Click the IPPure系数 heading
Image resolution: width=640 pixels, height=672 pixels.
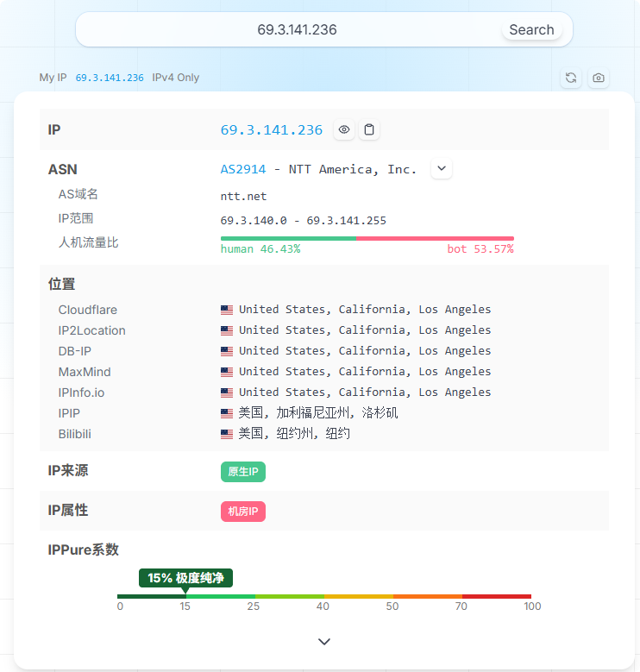pyautogui.click(x=83, y=550)
